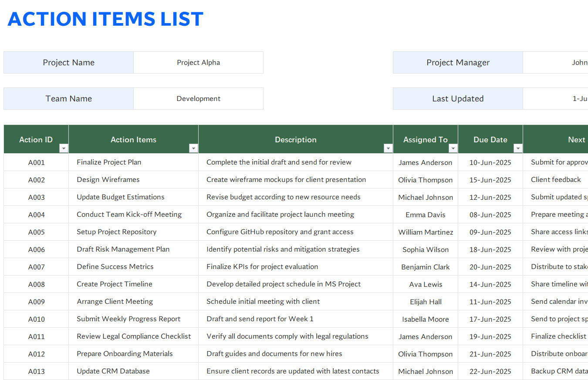Select the A006 action ID cell

[36, 249]
